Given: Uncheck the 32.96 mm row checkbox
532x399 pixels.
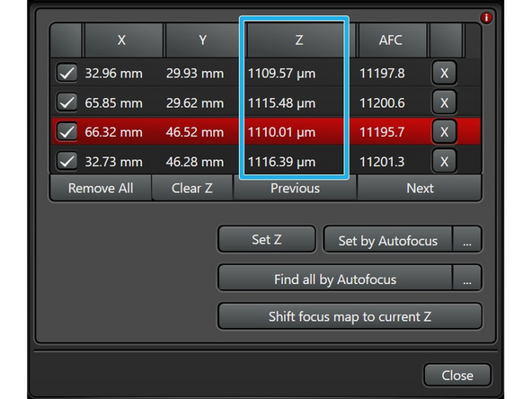Looking at the screenshot, I should coord(66,73).
